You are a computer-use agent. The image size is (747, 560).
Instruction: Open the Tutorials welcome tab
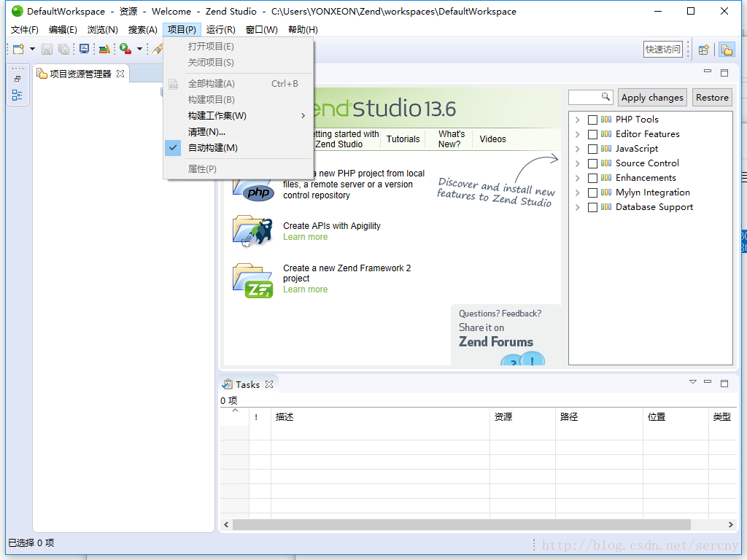click(x=403, y=139)
